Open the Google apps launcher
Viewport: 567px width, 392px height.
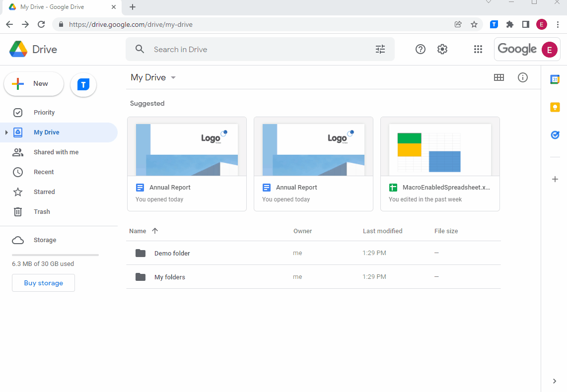478,49
